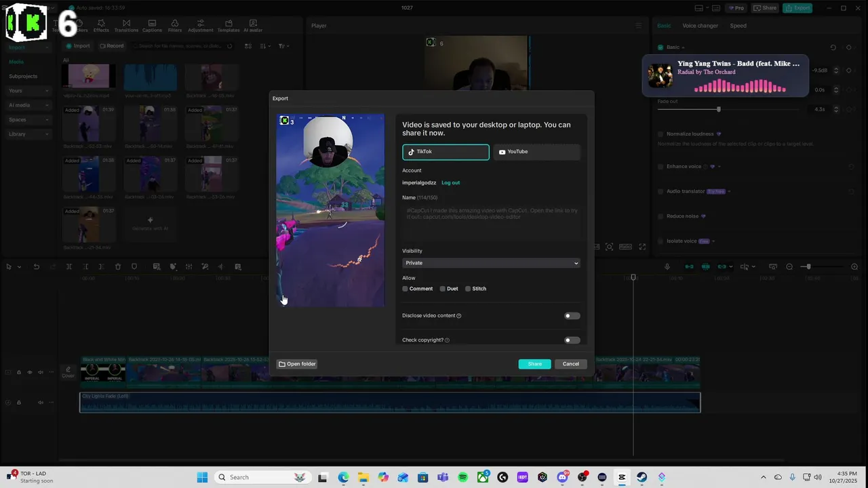
Task: Uncheck the Basic section checkbox
Action: 660,47
